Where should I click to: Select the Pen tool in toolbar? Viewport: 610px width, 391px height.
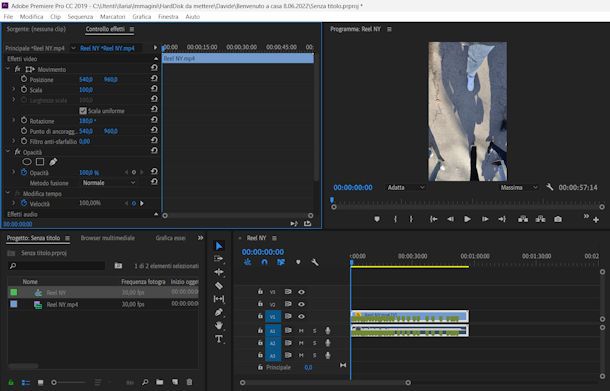(219, 312)
